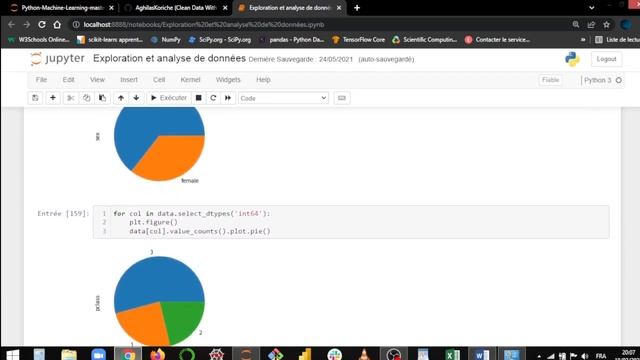The height and width of the screenshot is (360, 640).
Task: Open pandas Python Data bookmark
Action: [x=291, y=40]
